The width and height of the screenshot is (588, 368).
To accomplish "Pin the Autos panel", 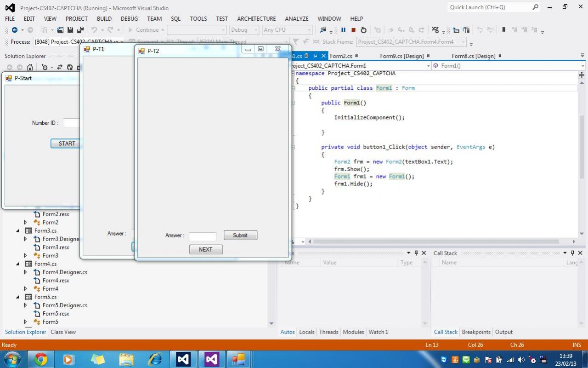I will (416, 253).
